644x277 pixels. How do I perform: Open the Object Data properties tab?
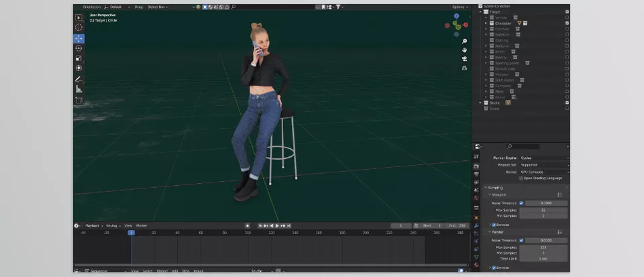tap(476, 257)
